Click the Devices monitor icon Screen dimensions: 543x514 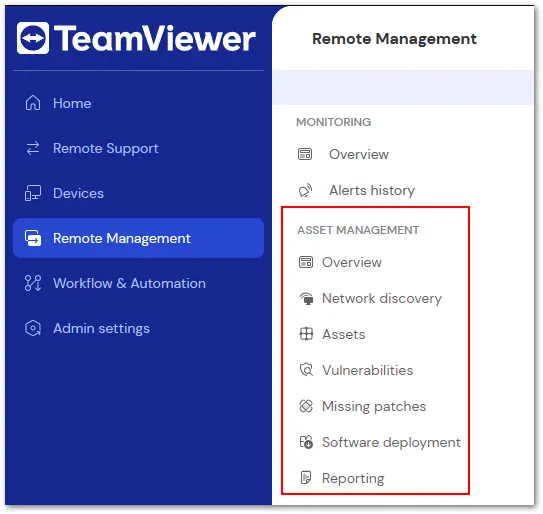[x=33, y=193]
